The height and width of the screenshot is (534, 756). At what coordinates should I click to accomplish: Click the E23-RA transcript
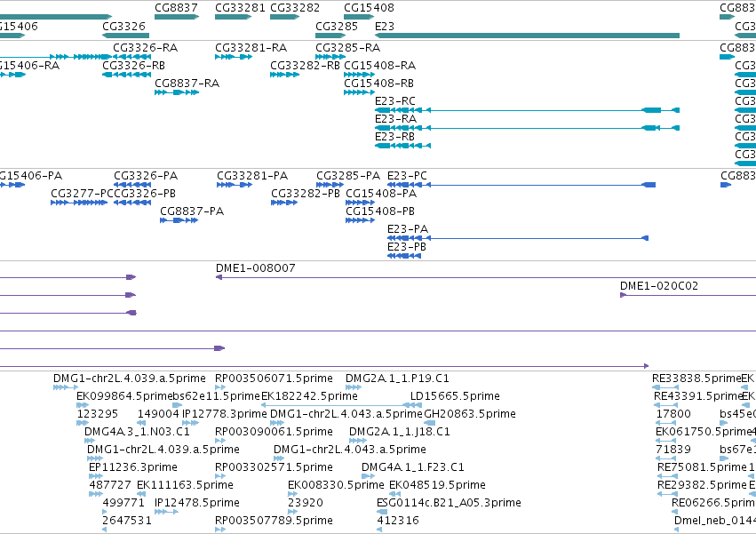click(x=527, y=128)
